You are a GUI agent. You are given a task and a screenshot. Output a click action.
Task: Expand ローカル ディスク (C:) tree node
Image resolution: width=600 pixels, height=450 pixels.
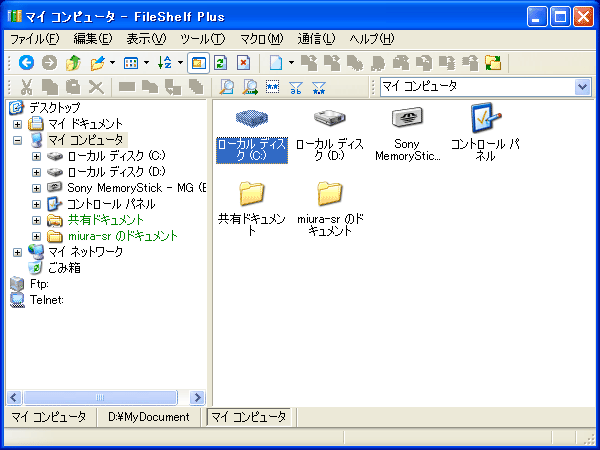tap(36, 157)
